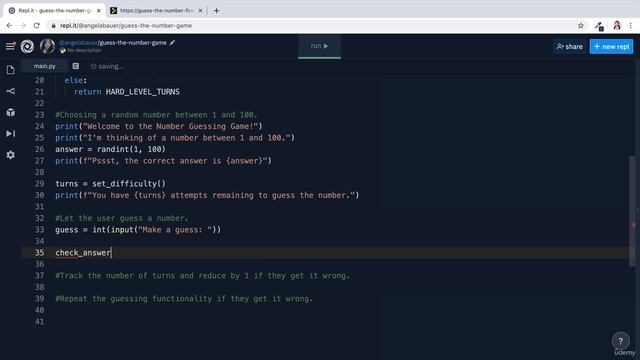Screen dimensions: 640x360
Task: Open the help question mark button
Action: click(620, 341)
